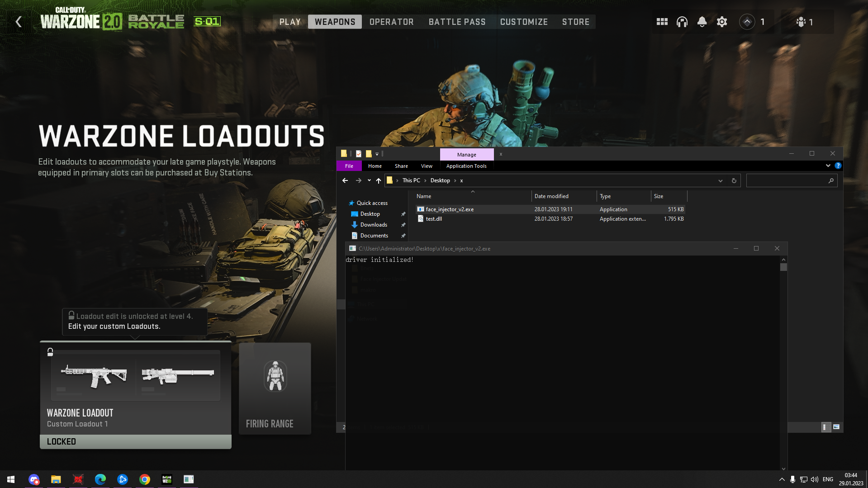Open the Firing Range card
The height and width of the screenshot is (488, 868).
[275, 389]
